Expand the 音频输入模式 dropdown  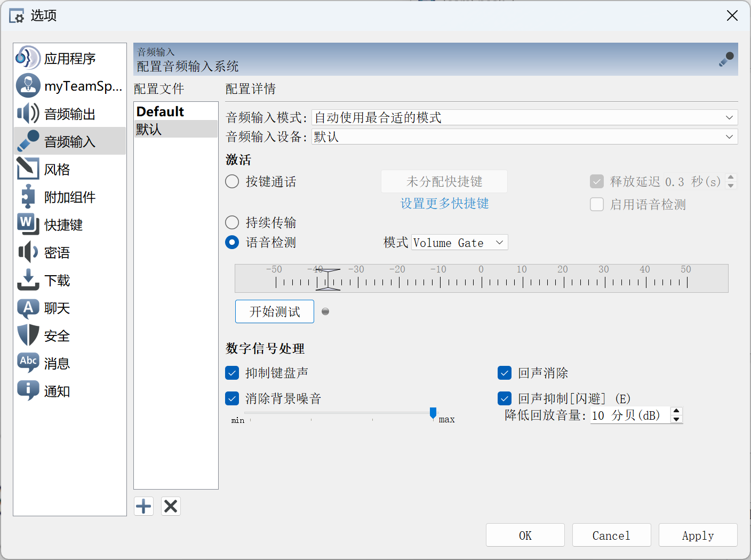point(524,117)
